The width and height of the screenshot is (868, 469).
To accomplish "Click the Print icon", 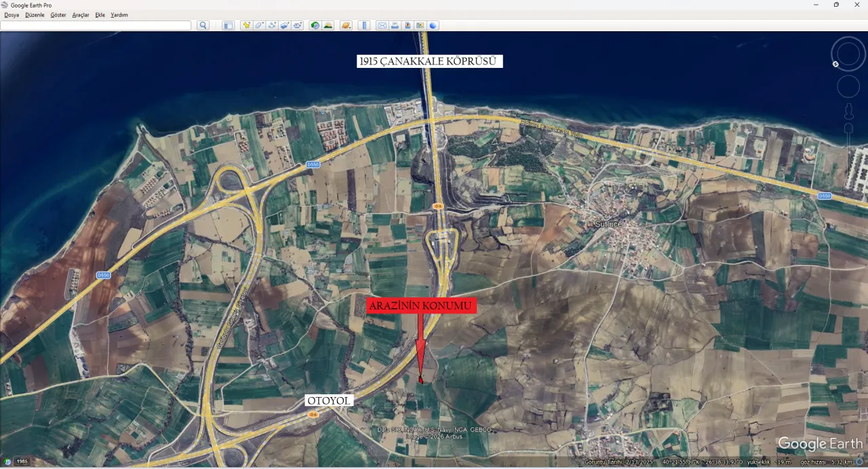I will pyautogui.click(x=395, y=26).
